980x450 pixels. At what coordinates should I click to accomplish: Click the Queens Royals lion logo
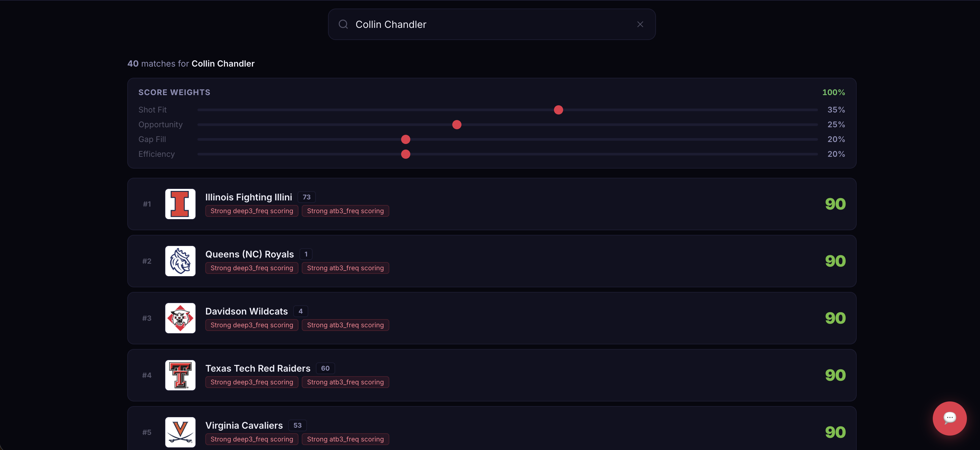pos(180,261)
